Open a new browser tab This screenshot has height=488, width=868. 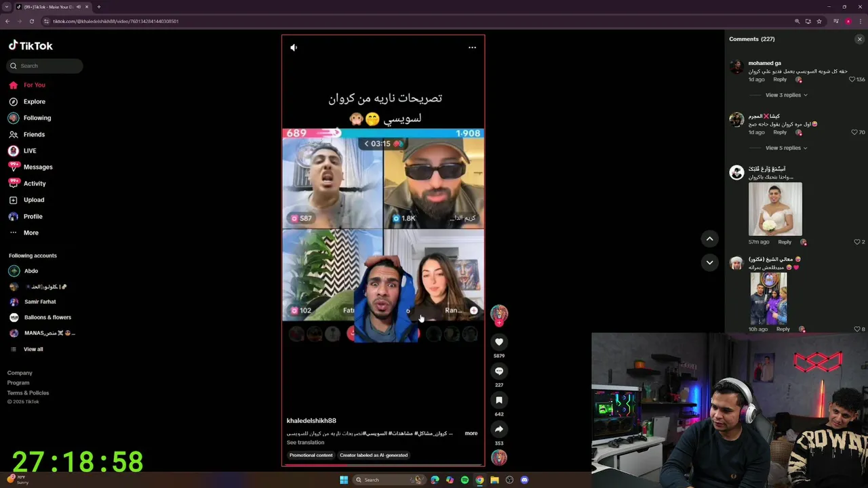tap(98, 7)
